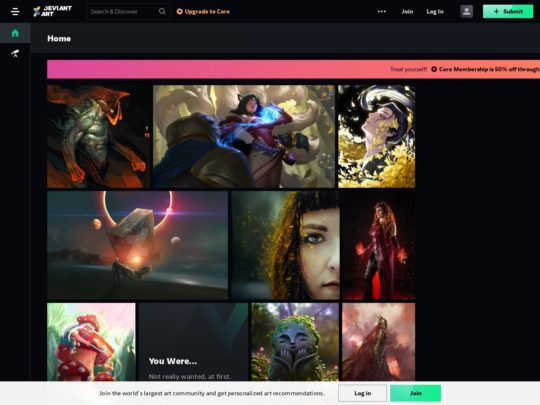Open the eclipse floating rock landscape artwork
This screenshot has width=540, height=405.
coord(137,245)
